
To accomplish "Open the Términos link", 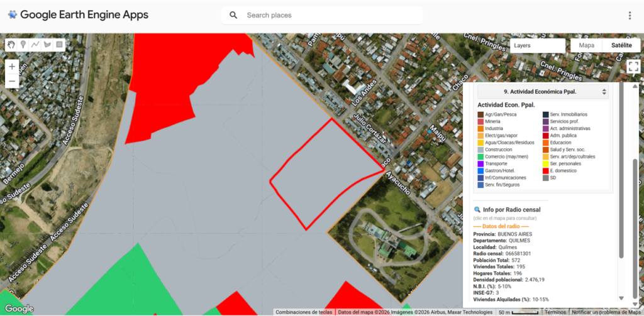I will pos(555,312).
